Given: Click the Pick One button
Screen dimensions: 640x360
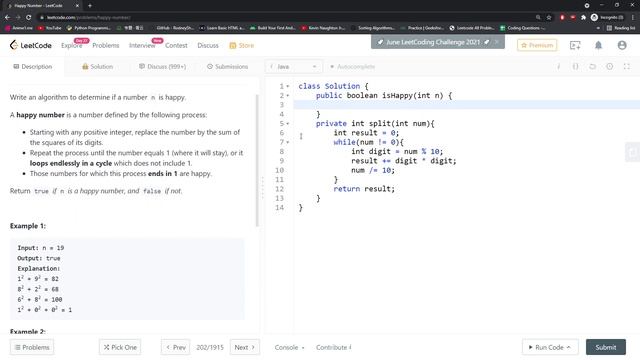Looking at the screenshot, I should (x=120, y=347).
